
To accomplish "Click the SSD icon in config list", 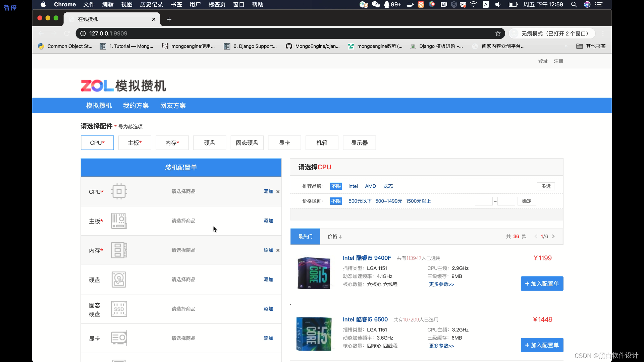I will click(119, 309).
